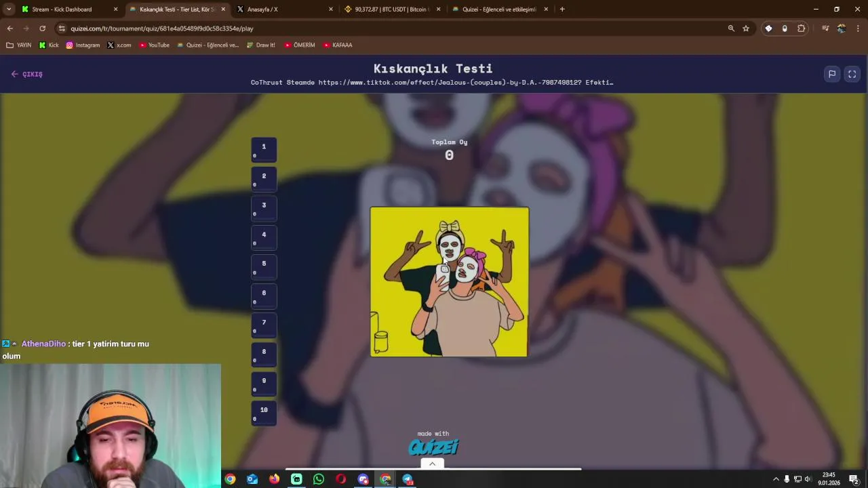Open the browser extensions puzzle icon

coord(802,28)
